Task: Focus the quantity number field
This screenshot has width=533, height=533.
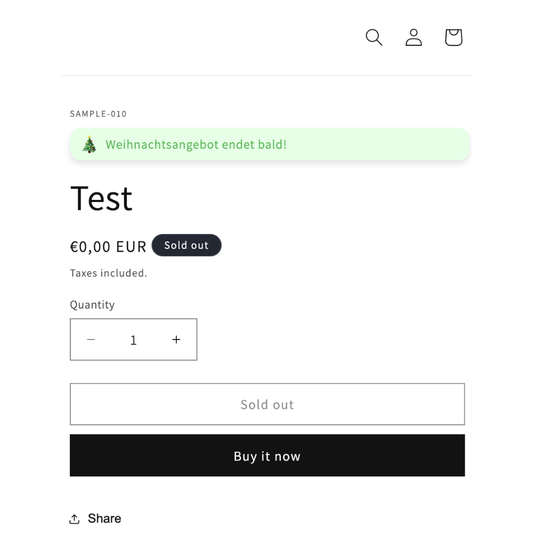Action: [133, 340]
